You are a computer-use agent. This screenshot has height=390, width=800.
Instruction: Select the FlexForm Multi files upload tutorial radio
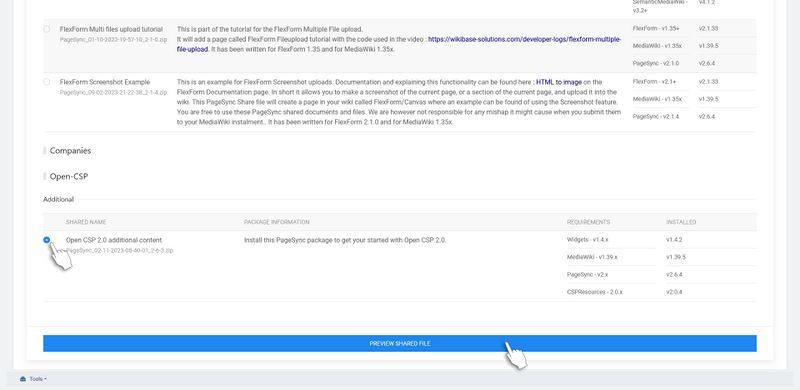point(47,29)
